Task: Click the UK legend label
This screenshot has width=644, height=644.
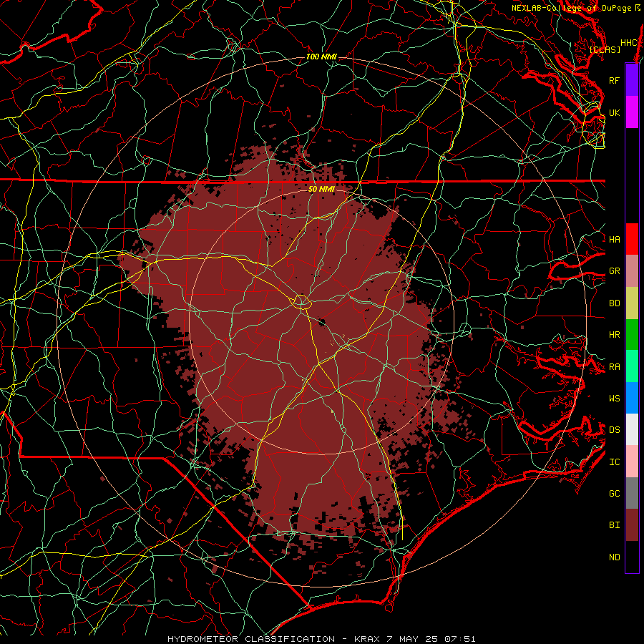Action: (x=614, y=112)
